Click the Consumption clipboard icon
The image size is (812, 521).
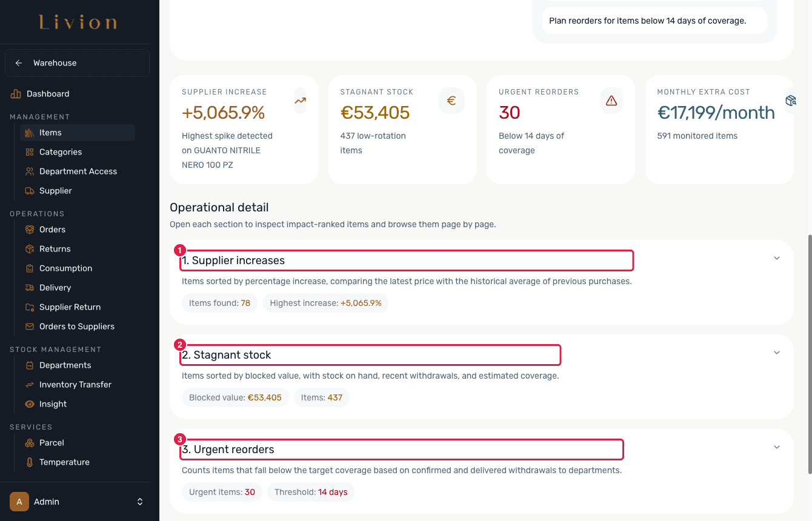[30, 268]
